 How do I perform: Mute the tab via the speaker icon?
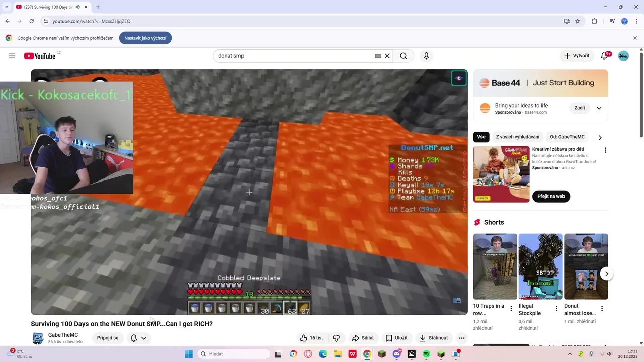coord(77,7)
